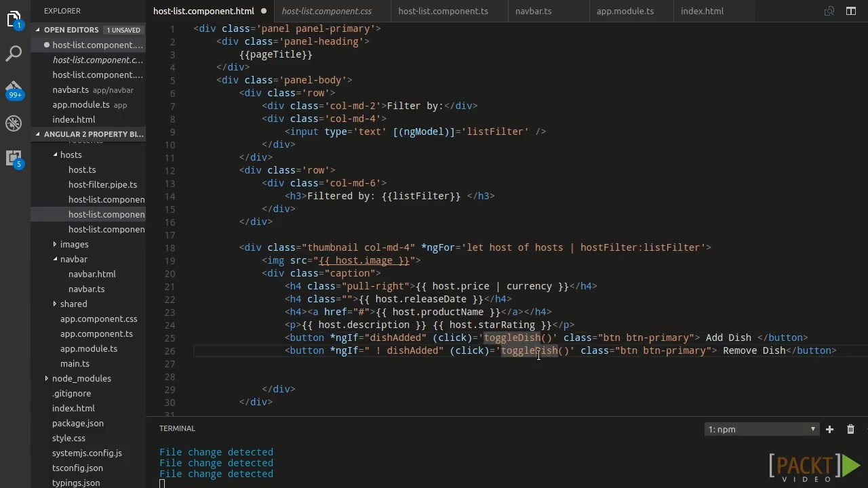Viewport: 868px width, 488px height.
Task: Open typings.json file
Action: pos(76,483)
